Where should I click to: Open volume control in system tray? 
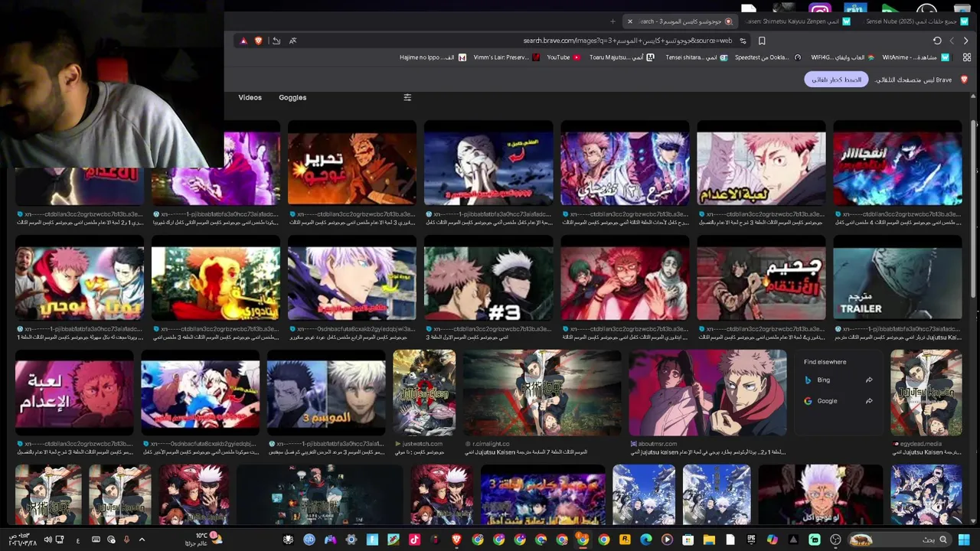(47, 540)
